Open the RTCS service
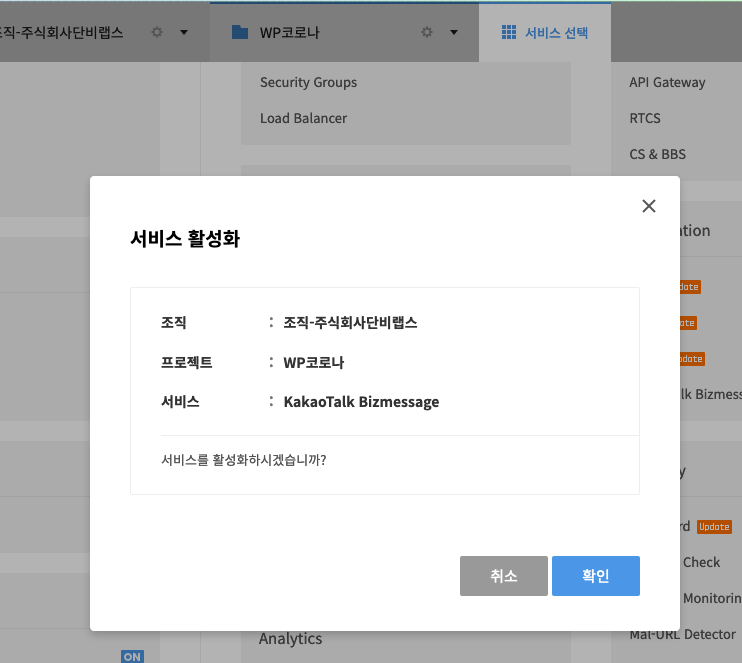The width and height of the screenshot is (742, 663). tap(645, 118)
